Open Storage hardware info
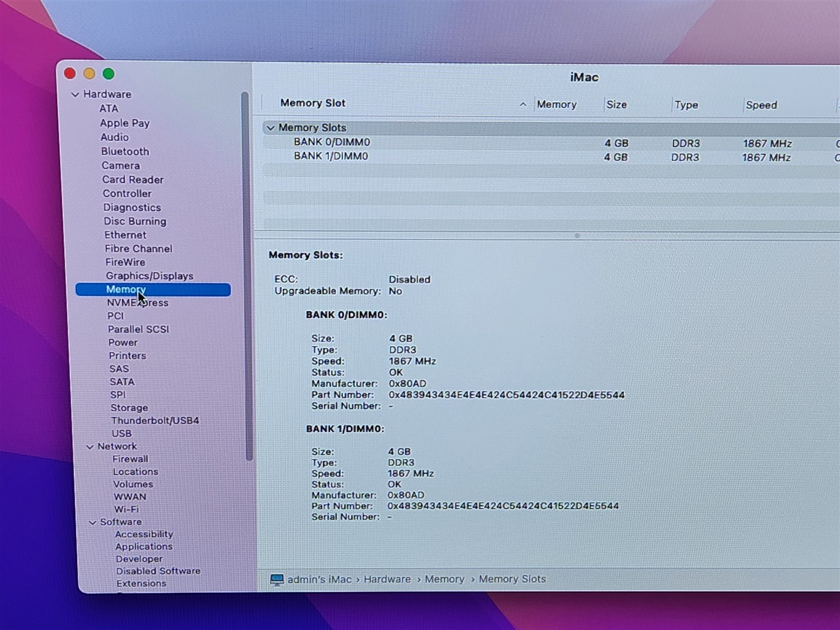Viewport: 840px width, 630px height. [129, 408]
